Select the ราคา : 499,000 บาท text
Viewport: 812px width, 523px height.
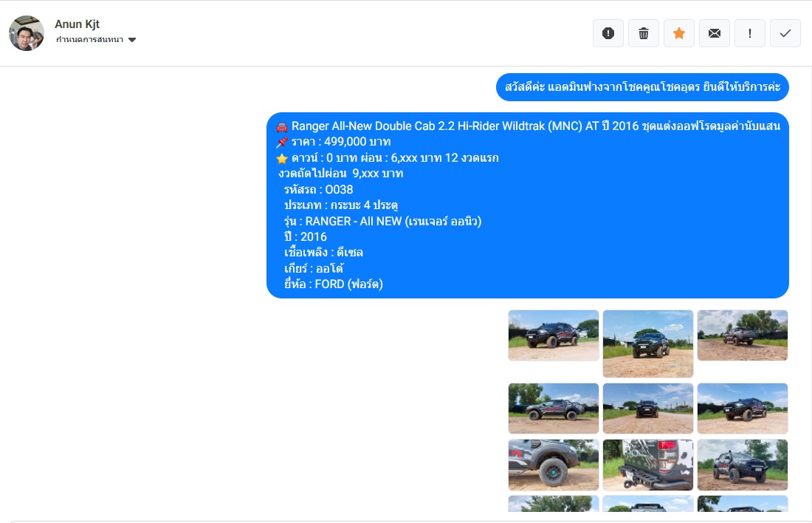pos(341,142)
